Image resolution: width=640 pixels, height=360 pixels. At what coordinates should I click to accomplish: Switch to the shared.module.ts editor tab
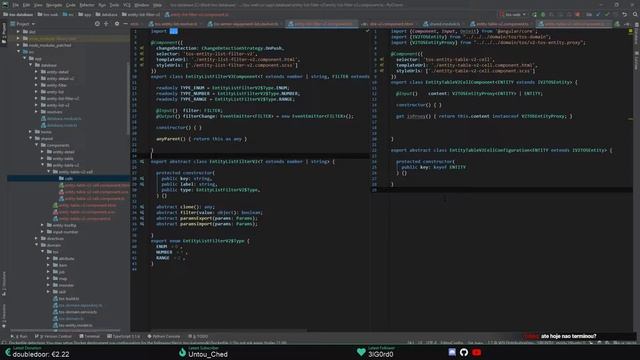tap(442, 24)
